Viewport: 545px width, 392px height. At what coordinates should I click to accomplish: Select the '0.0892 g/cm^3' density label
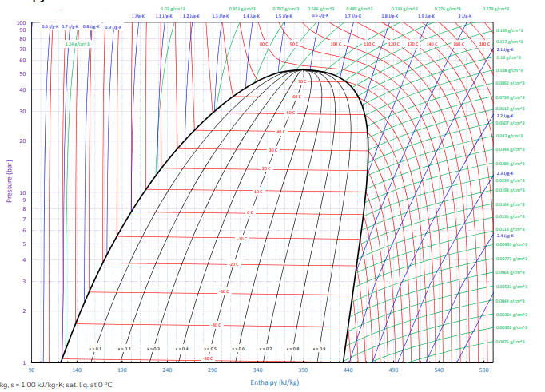pos(511,83)
